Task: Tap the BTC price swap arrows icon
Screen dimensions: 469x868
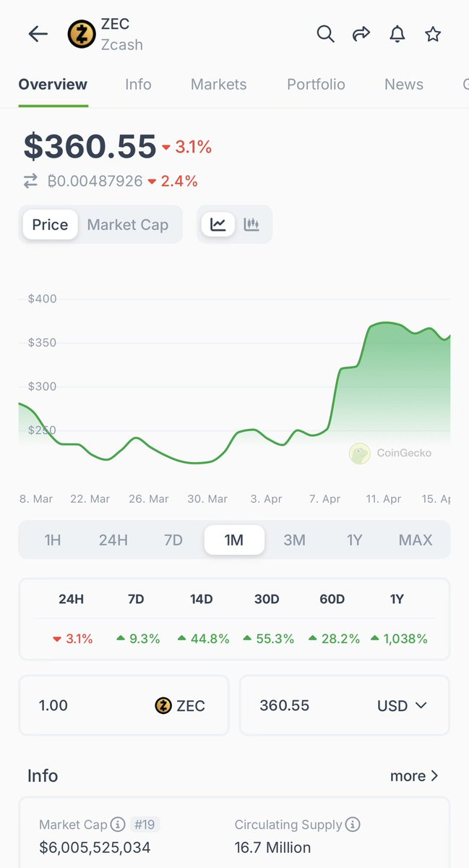Action: pyautogui.click(x=30, y=181)
